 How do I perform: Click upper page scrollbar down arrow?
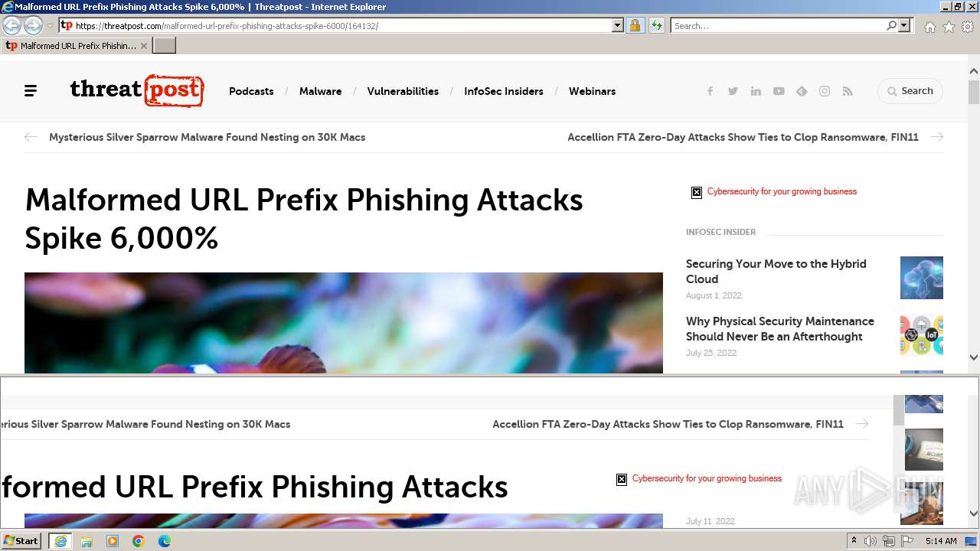(x=974, y=357)
